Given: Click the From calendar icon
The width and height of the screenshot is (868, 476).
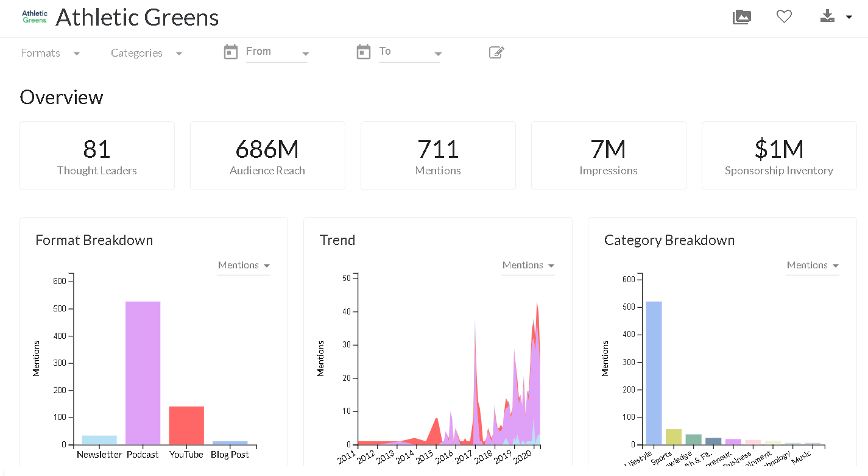Looking at the screenshot, I should click(x=231, y=52).
